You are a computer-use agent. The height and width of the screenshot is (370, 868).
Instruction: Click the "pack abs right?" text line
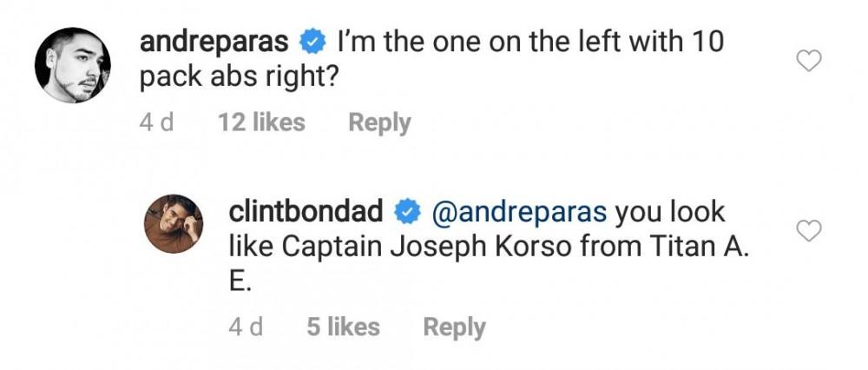(x=239, y=78)
